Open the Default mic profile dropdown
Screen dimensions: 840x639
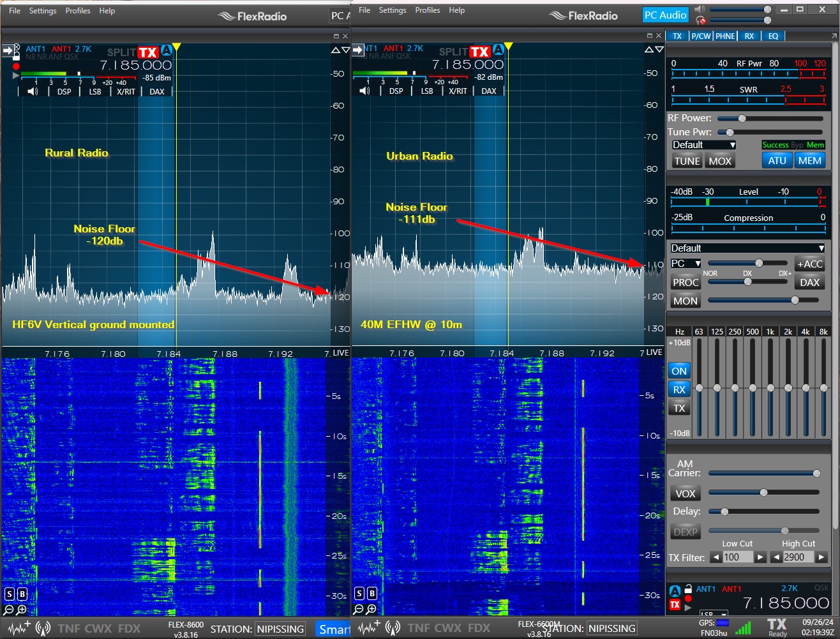point(747,248)
